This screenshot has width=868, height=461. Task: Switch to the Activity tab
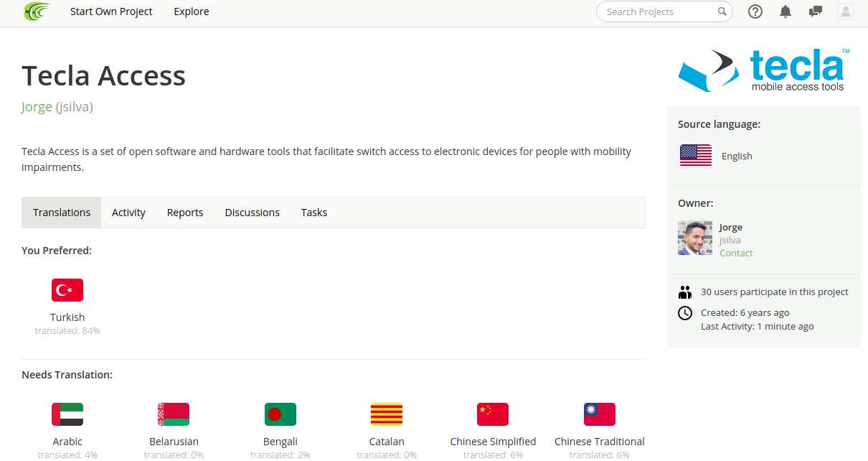point(128,213)
